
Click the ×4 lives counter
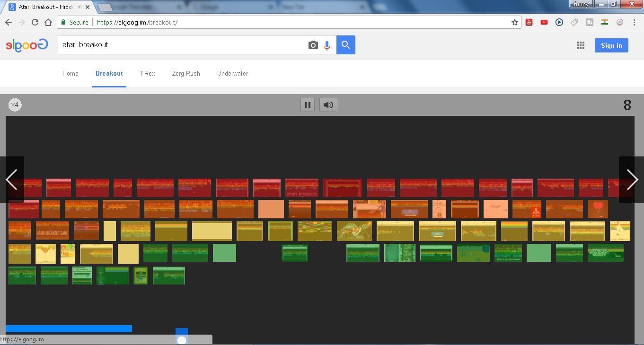point(15,105)
